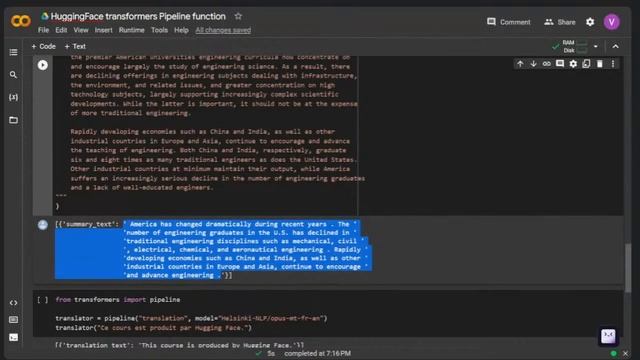Click the completed at 7:16 PM status

point(318,353)
